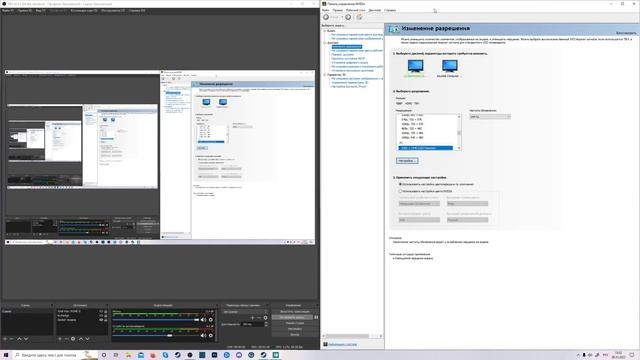Toggle visibility of third OBS source
The height and width of the screenshot is (360, 640).
(101, 320)
